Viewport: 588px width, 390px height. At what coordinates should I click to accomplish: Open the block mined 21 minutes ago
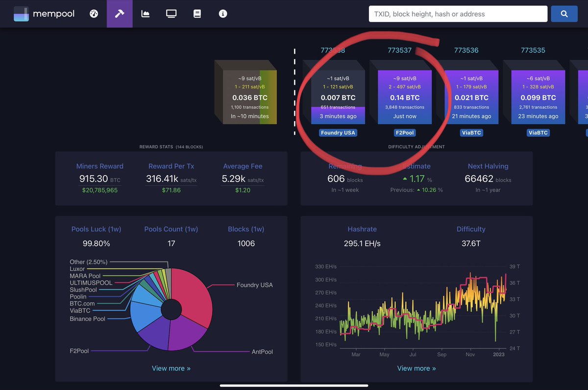pos(471,97)
